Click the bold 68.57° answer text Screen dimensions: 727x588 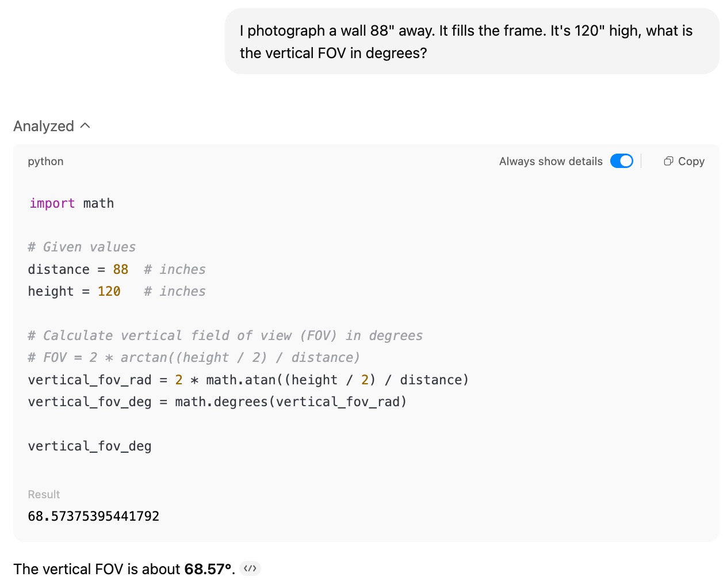click(208, 569)
